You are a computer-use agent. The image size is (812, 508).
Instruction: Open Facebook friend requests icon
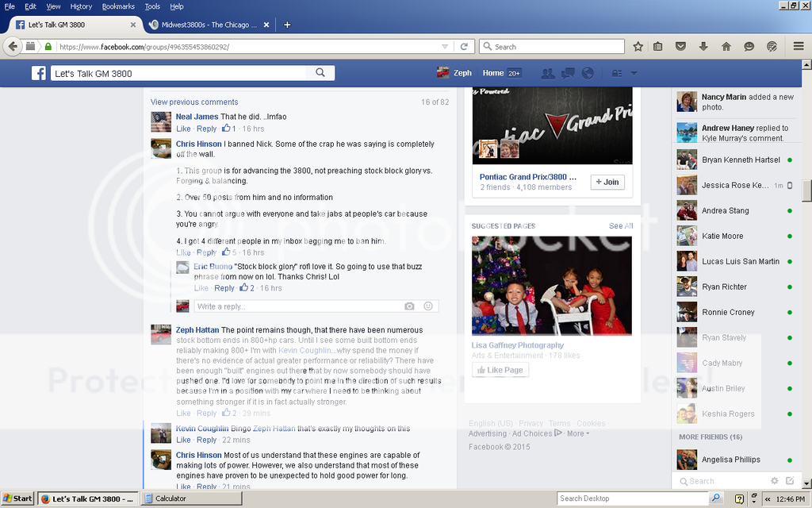(547, 73)
